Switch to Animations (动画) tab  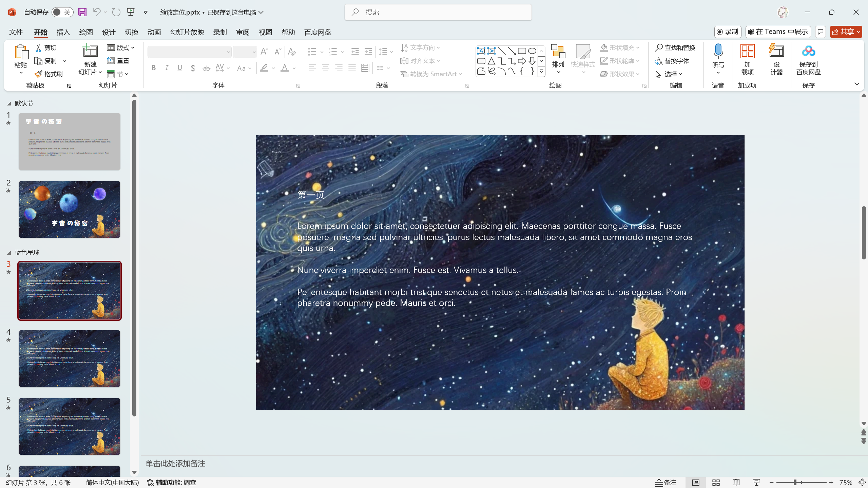[154, 32]
